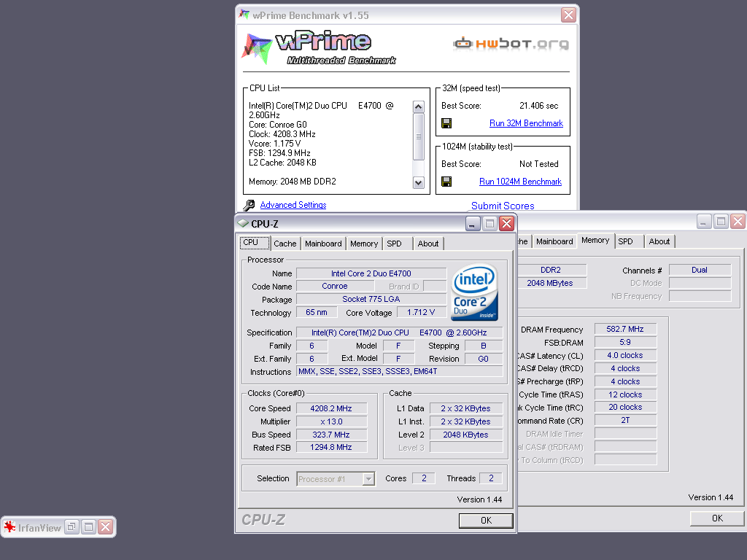
Task: Click Run 1024M Benchmark link
Action: pyautogui.click(x=520, y=182)
